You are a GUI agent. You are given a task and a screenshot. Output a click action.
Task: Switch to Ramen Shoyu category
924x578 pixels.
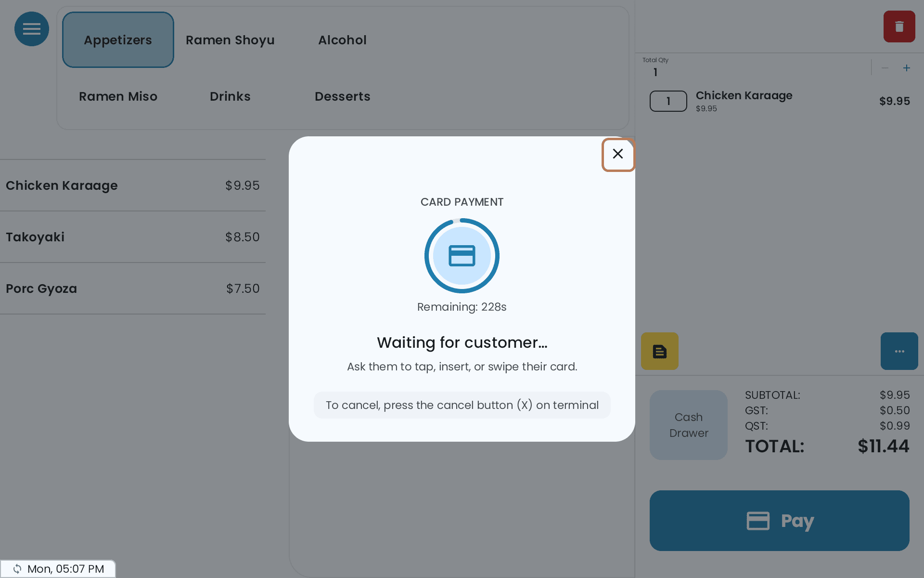[x=230, y=40]
